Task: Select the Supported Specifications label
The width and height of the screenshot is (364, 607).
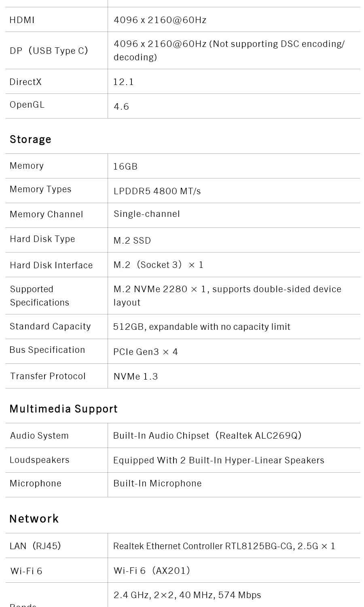Action: click(x=39, y=296)
